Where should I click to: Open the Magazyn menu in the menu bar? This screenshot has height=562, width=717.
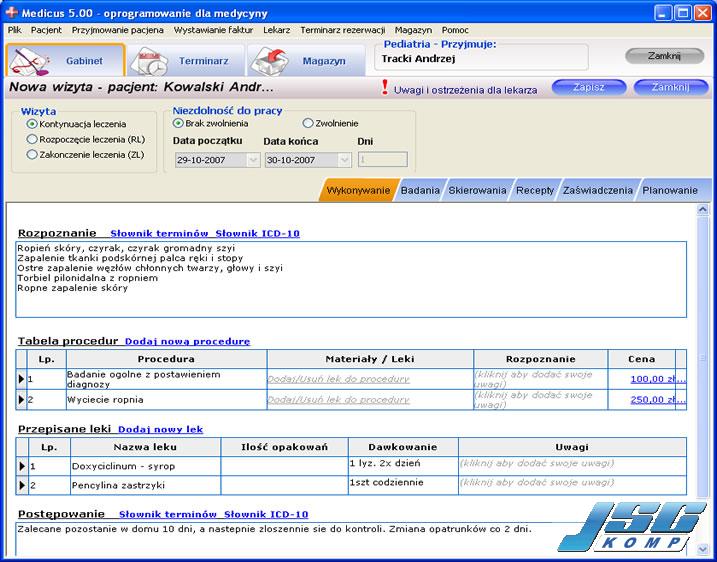click(413, 30)
